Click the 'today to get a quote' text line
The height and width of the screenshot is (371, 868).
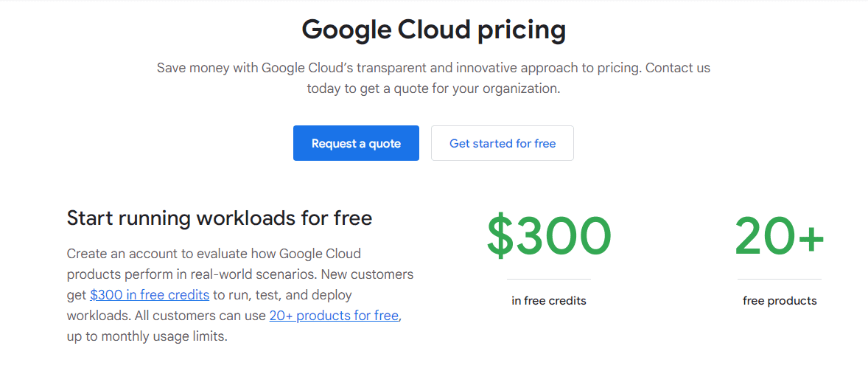(x=433, y=89)
